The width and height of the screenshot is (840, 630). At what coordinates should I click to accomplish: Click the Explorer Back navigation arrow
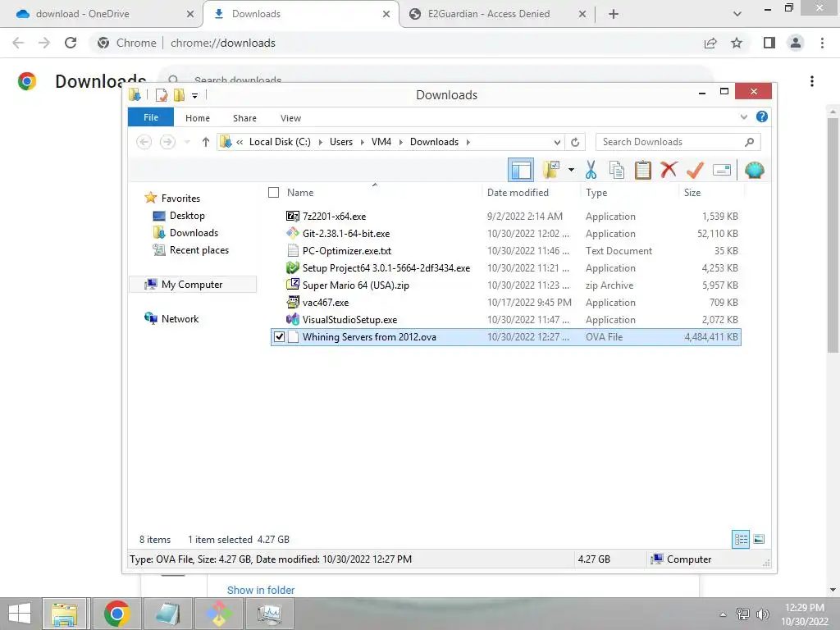coord(144,142)
